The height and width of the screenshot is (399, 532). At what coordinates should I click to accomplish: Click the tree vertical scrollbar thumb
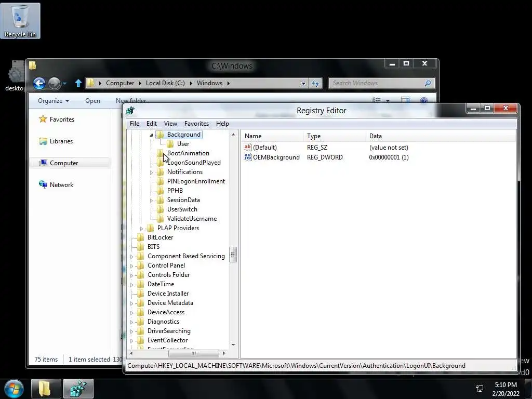point(233,255)
